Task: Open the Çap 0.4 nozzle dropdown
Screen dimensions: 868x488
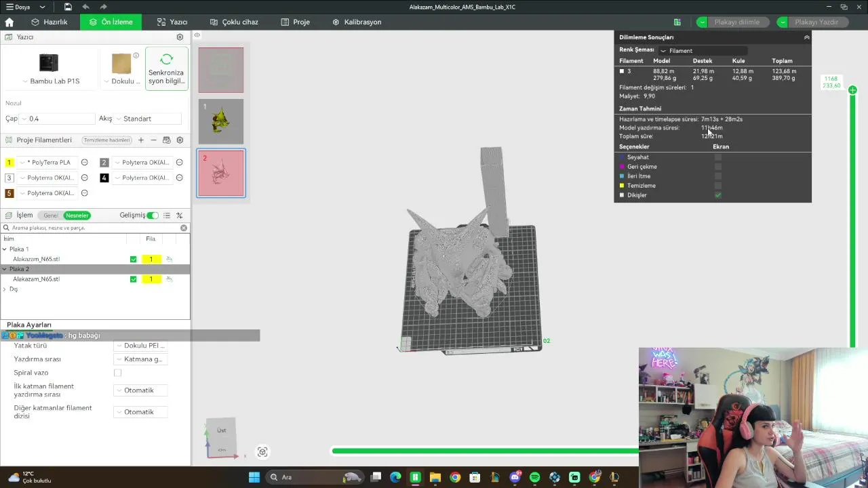Action: tap(57, 119)
